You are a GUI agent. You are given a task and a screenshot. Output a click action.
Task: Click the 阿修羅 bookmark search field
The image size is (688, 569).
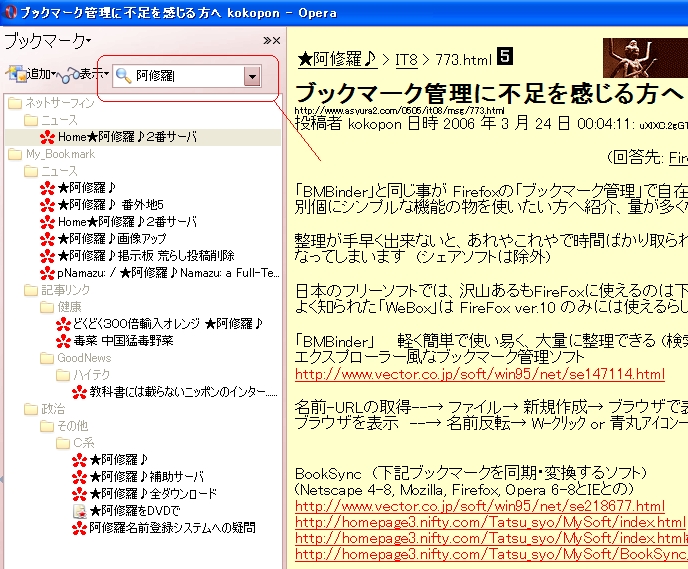click(187, 76)
